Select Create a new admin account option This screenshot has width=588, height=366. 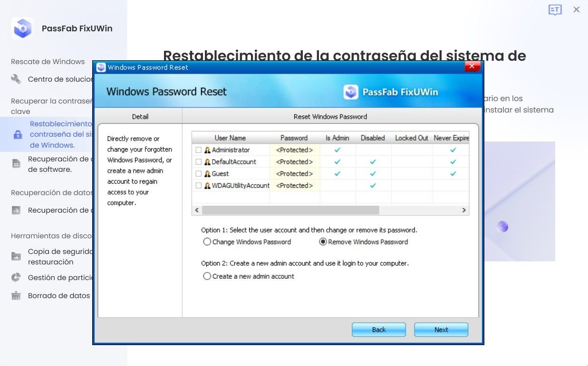coord(207,276)
